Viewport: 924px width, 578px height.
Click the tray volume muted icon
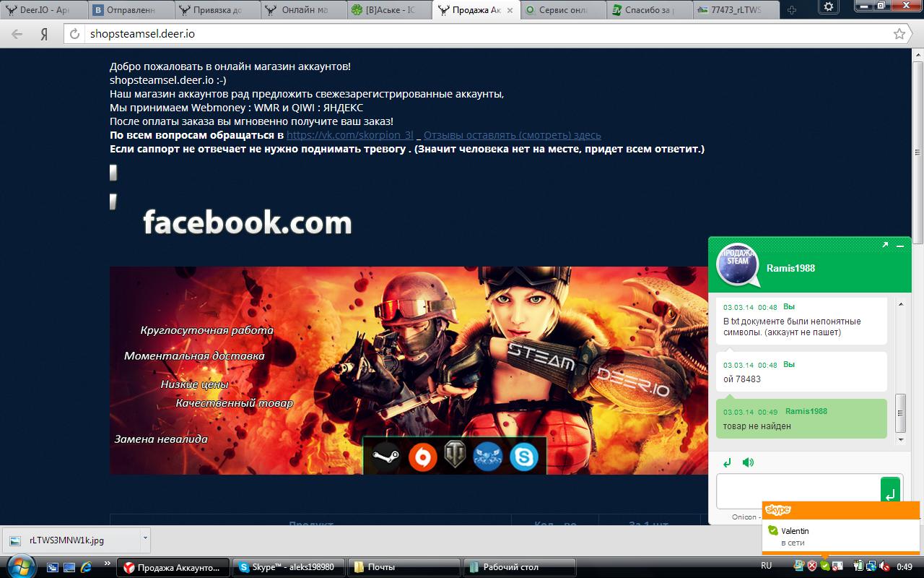coord(884,566)
